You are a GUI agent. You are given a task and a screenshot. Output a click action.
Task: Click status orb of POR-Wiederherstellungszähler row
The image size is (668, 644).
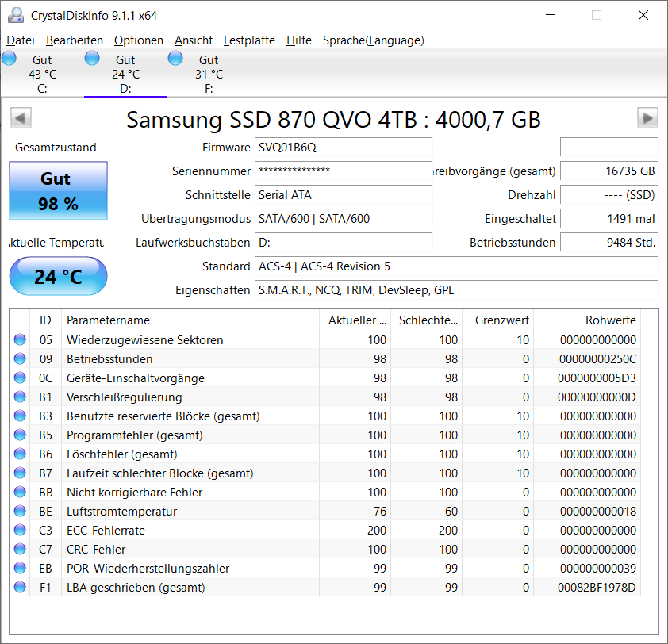(20, 568)
